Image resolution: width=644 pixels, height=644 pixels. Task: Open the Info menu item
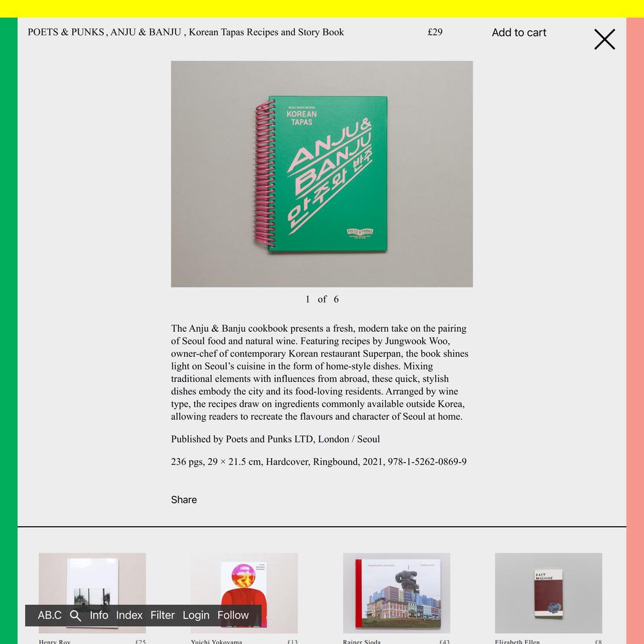click(99, 615)
